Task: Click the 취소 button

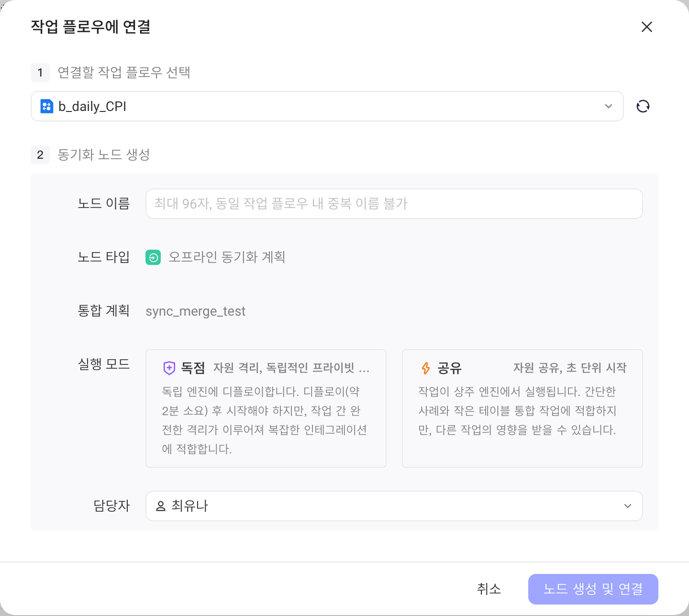Action: (x=489, y=589)
